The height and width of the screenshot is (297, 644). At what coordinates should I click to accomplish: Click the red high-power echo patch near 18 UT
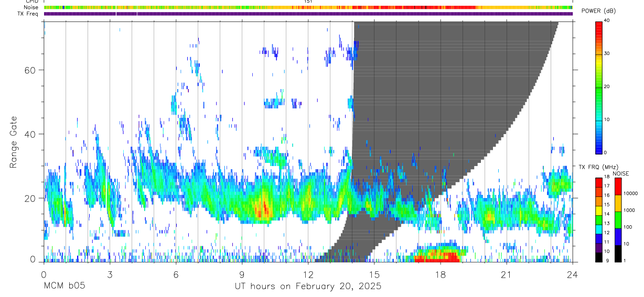tap(438, 256)
